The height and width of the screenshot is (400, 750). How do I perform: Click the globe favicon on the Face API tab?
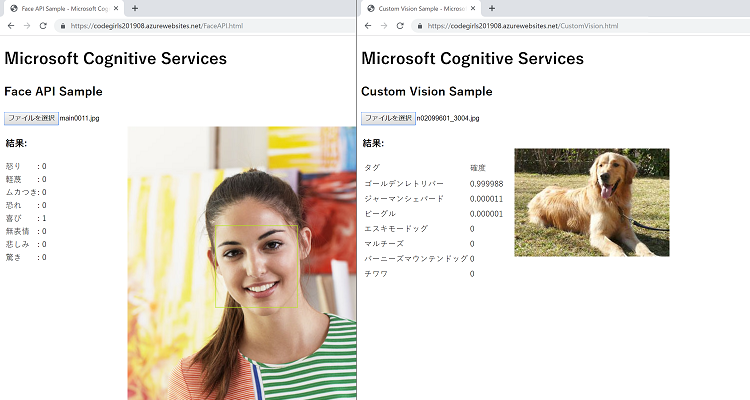(x=14, y=8)
